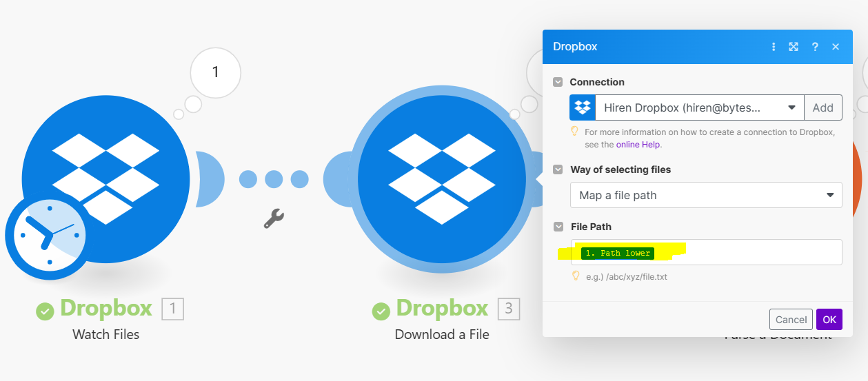Open the Dropbox Watch Files module
The image size is (868, 381).
tap(105, 179)
